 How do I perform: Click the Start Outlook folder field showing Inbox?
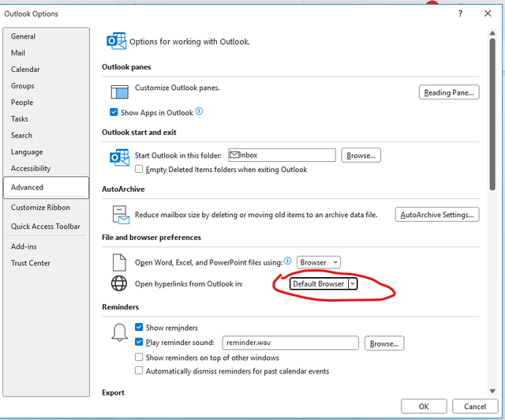[282, 155]
